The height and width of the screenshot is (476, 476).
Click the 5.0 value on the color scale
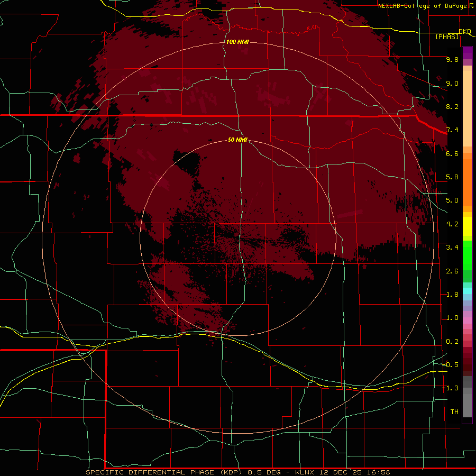pyautogui.click(x=452, y=200)
